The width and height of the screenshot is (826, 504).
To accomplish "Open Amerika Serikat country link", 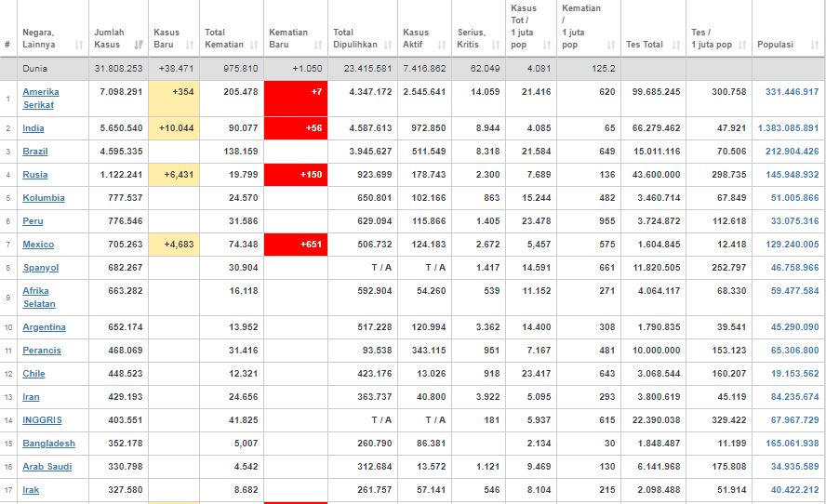I will coord(41,98).
